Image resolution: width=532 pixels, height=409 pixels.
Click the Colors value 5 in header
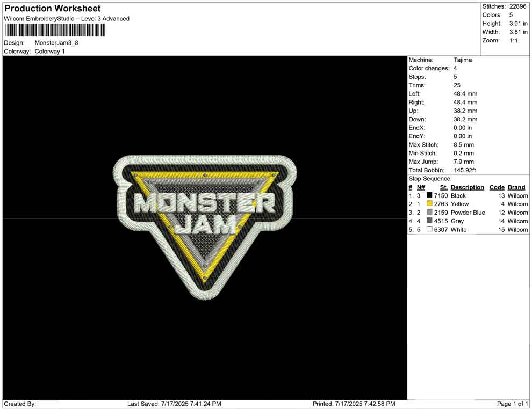click(x=511, y=15)
